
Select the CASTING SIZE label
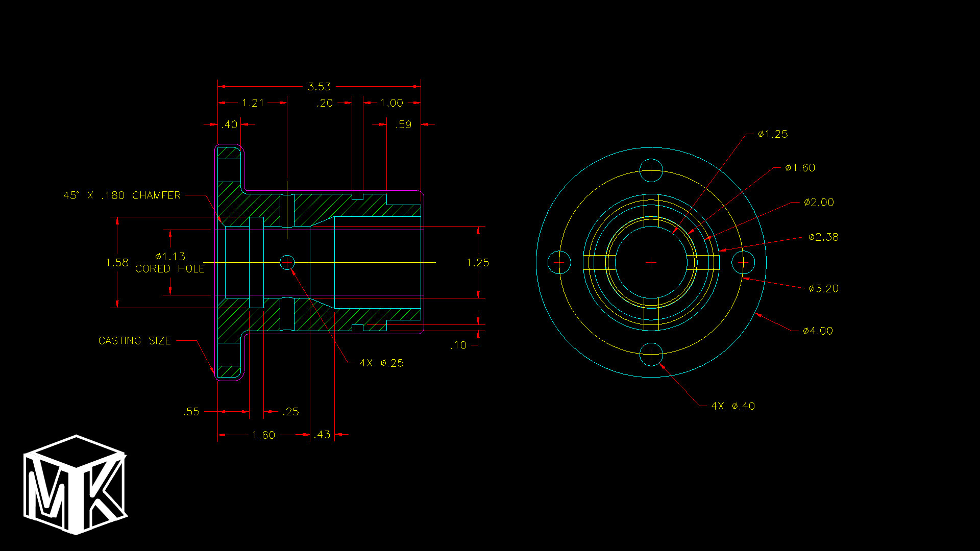[x=135, y=341]
